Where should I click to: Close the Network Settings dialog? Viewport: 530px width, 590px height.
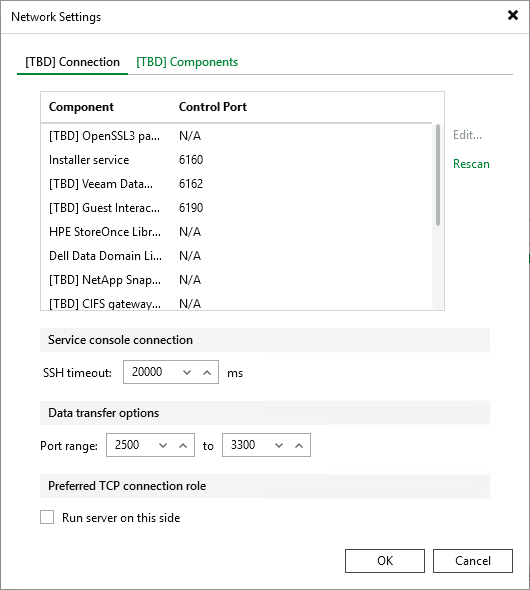[513, 15]
